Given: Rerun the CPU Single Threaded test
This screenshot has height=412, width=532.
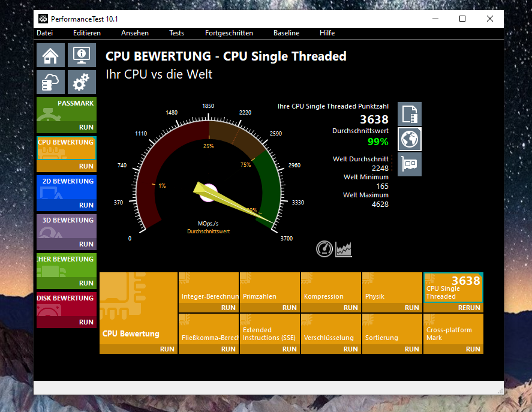Looking at the screenshot, I should click(x=469, y=308).
